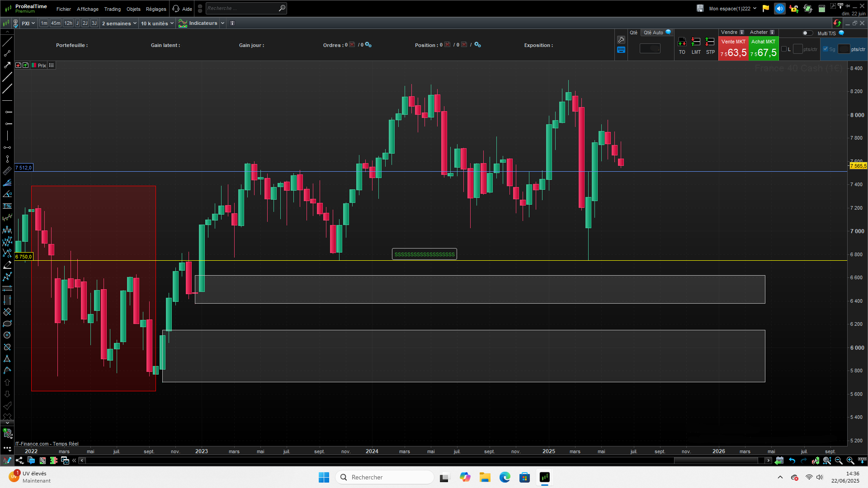Screen dimensions: 868x488
Task: Open the Réglages menu
Action: click(156, 9)
